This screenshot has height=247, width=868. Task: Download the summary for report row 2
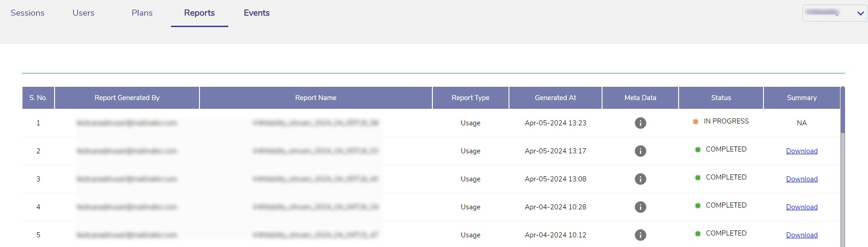(802, 151)
